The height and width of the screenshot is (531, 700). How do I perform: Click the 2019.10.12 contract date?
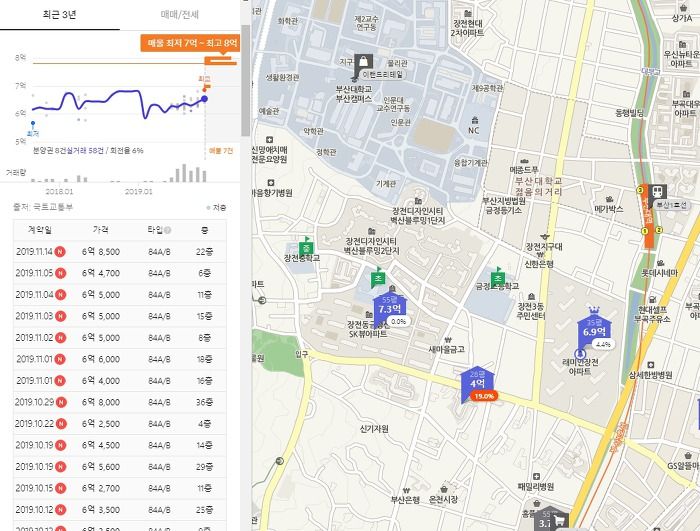(34, 510)
